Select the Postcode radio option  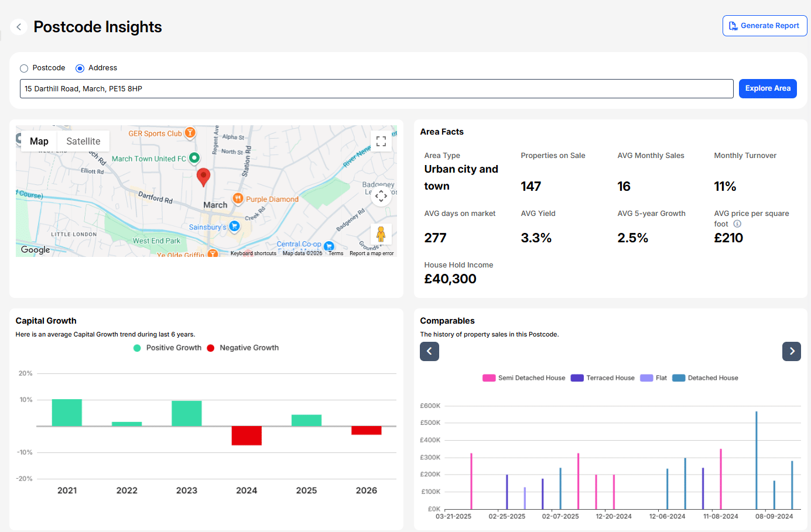[x=24, y=68]
